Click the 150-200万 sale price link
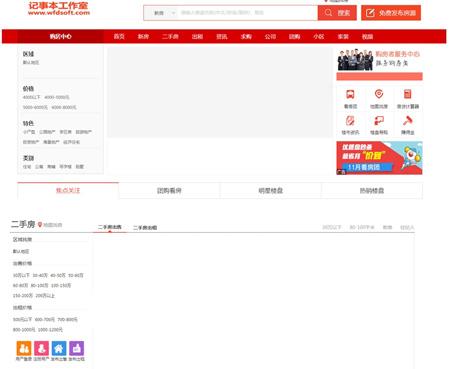The width and height of the screenshot is (450, 369). pos(23,295)
